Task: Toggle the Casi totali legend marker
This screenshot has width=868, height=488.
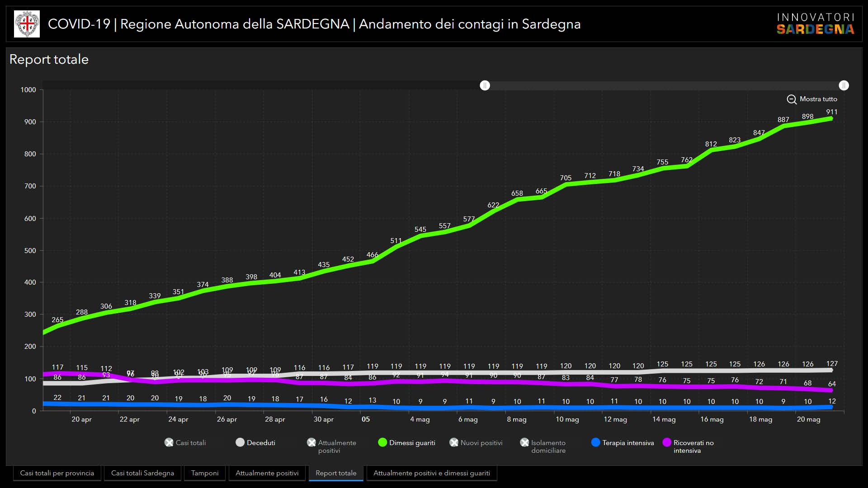Action: [169, 443]
